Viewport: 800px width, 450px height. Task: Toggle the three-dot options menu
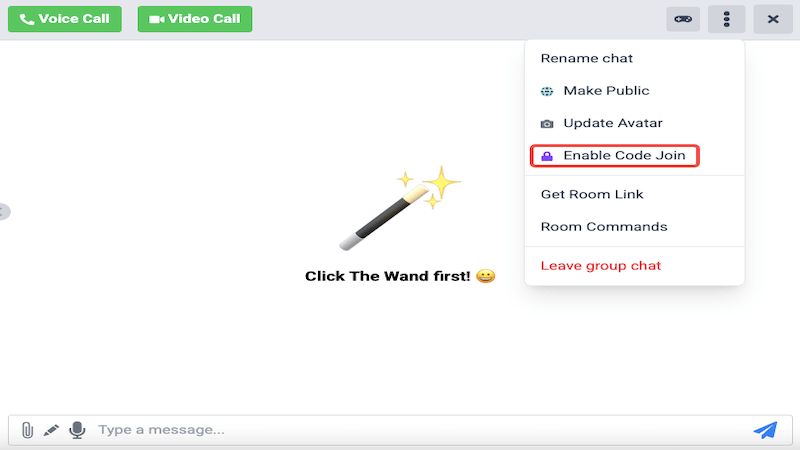[727, 19]
